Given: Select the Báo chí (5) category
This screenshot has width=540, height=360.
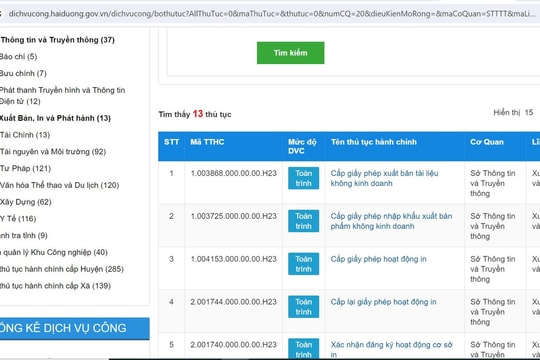Looking at the screenshot, I should 18,56.
